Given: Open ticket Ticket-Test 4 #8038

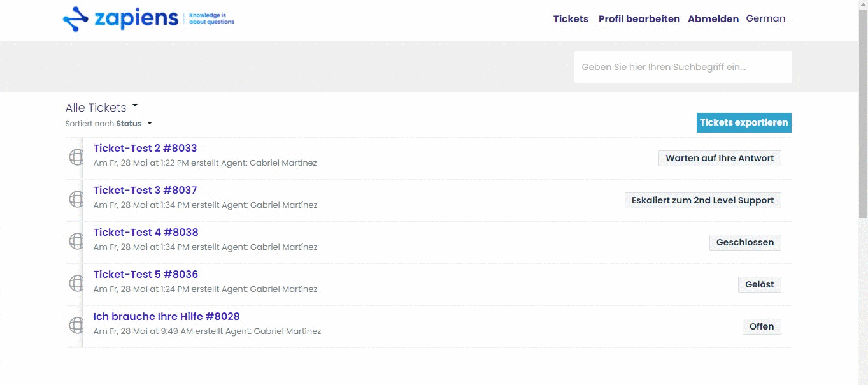Looking at the screenshot, I should point(146,232).
